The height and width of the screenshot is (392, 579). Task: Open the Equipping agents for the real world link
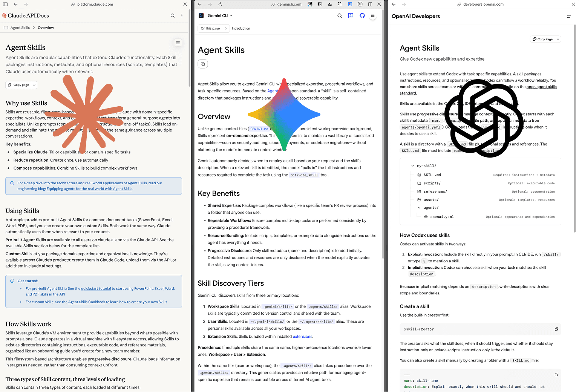point(89,189)
